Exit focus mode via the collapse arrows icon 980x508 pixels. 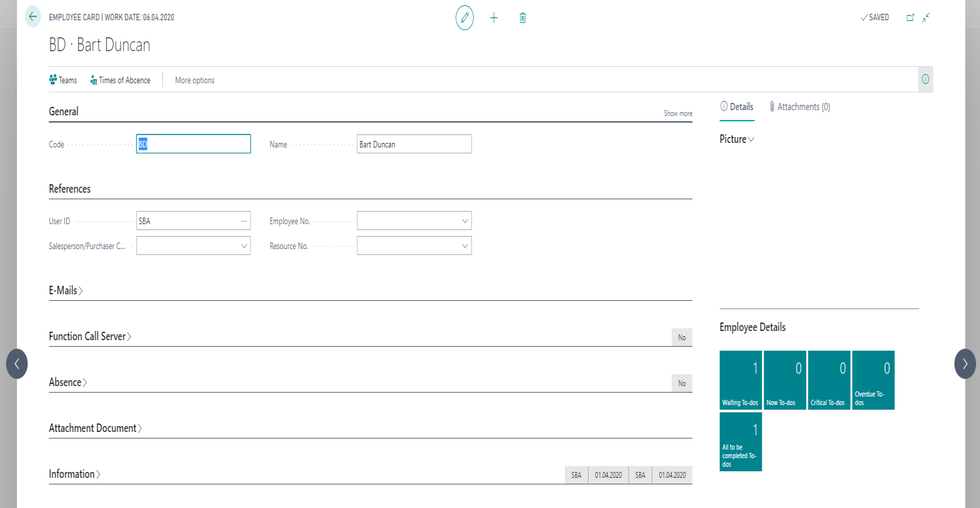click(926, 18)
